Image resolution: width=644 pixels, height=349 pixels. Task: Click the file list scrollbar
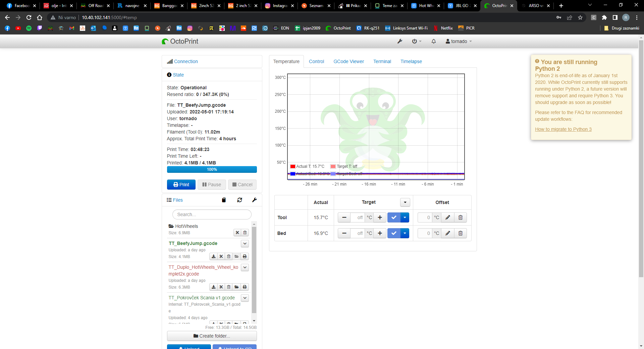(x=254, y=270)
